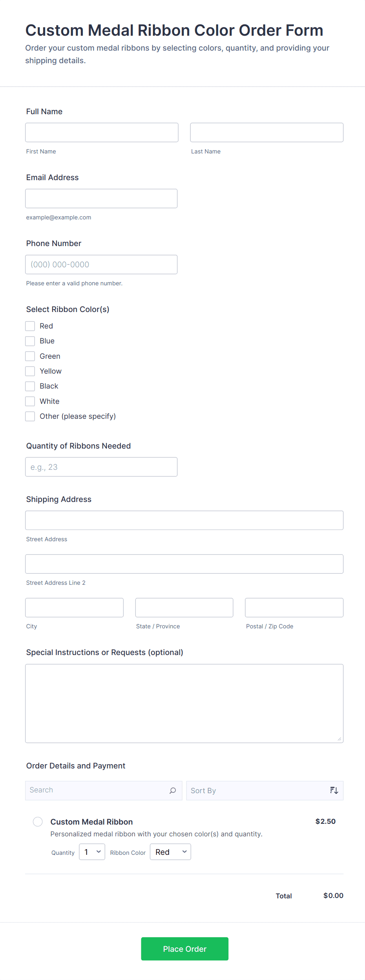Check the Red ribbon color checkbox
Viewport: 365px width, 980px height.
coord(30,326)
